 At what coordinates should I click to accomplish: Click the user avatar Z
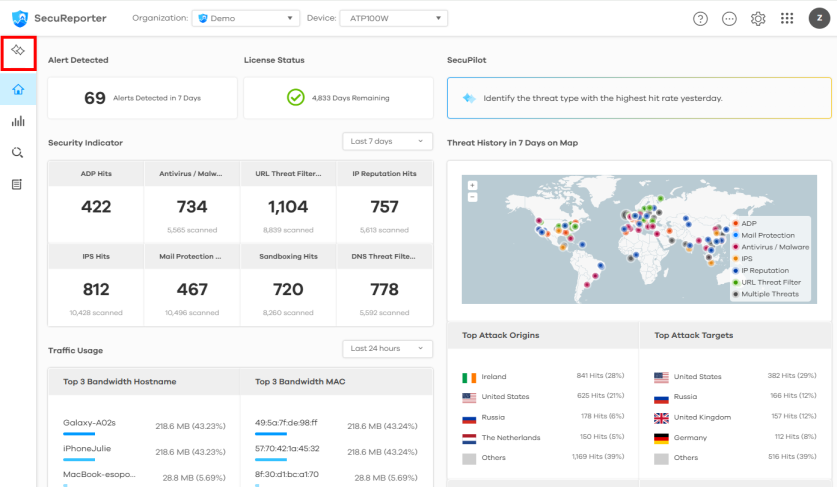(x=816, y=18)
